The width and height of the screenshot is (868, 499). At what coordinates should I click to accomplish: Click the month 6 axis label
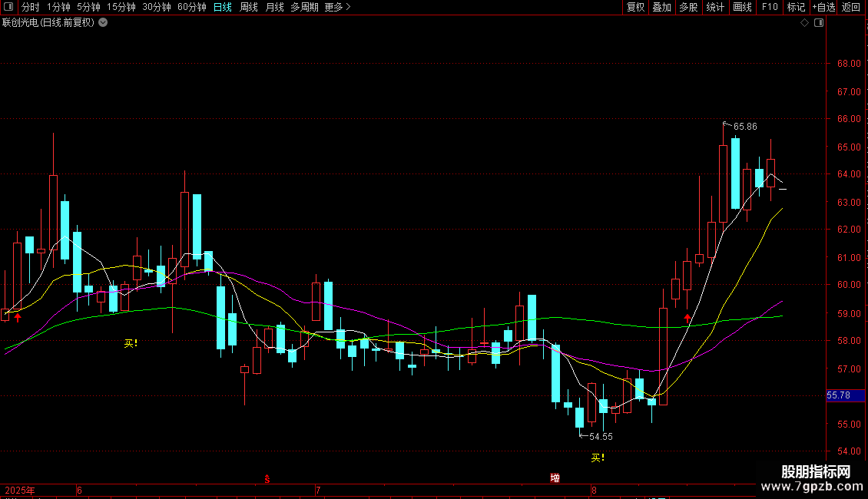pyautogui.click(x=79, y=490)
